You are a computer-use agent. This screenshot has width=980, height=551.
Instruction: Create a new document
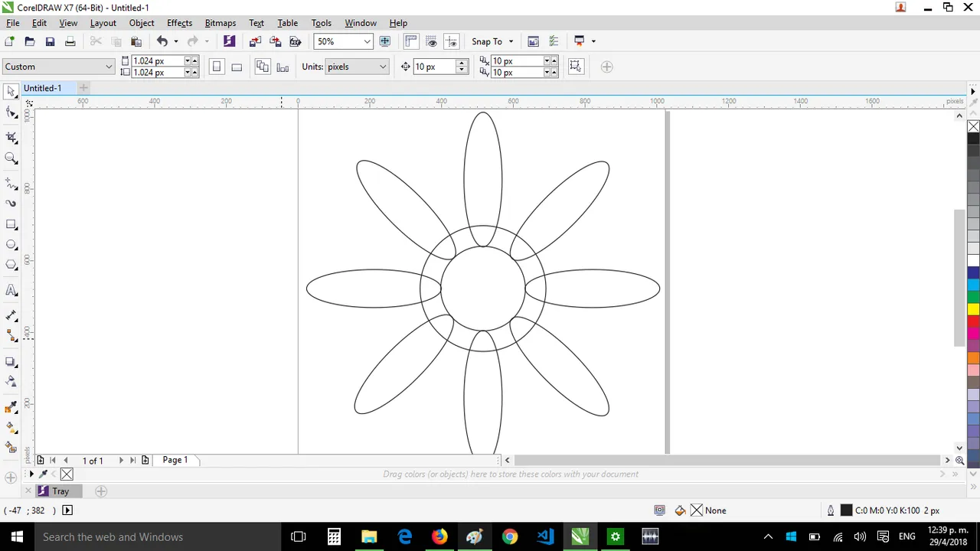pyautogui.click(x=9, y=41)
